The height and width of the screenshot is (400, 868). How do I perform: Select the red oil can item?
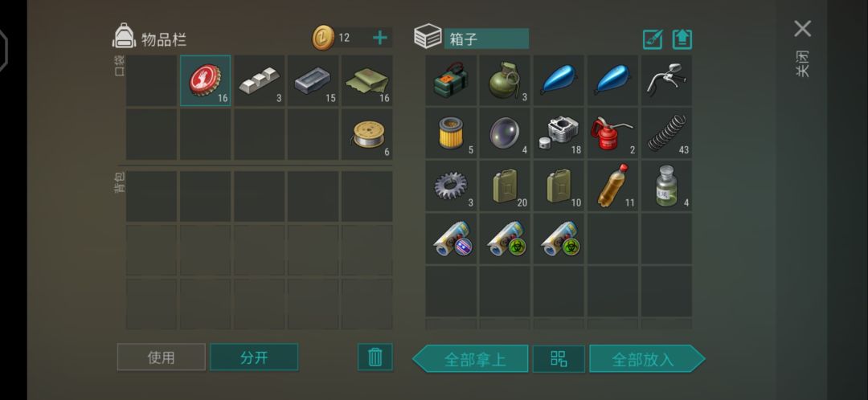pyautogui.click(x=612, y=133)
